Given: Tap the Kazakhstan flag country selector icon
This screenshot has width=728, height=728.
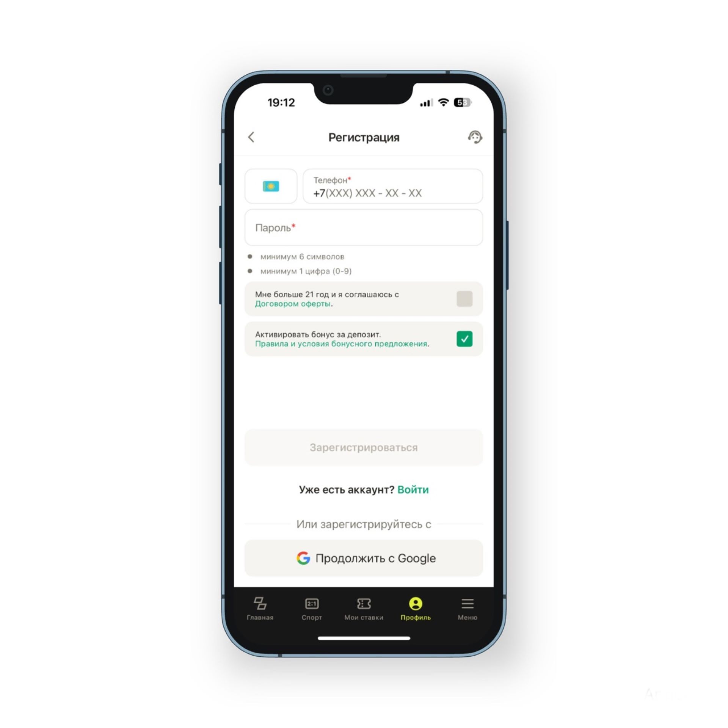Looking at the screenshot, I should (270, 187).
